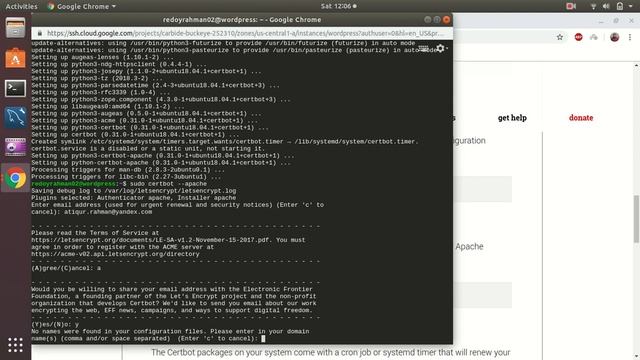640x360 pixels.
Task: Open the battery status icon
Action: 620,6
